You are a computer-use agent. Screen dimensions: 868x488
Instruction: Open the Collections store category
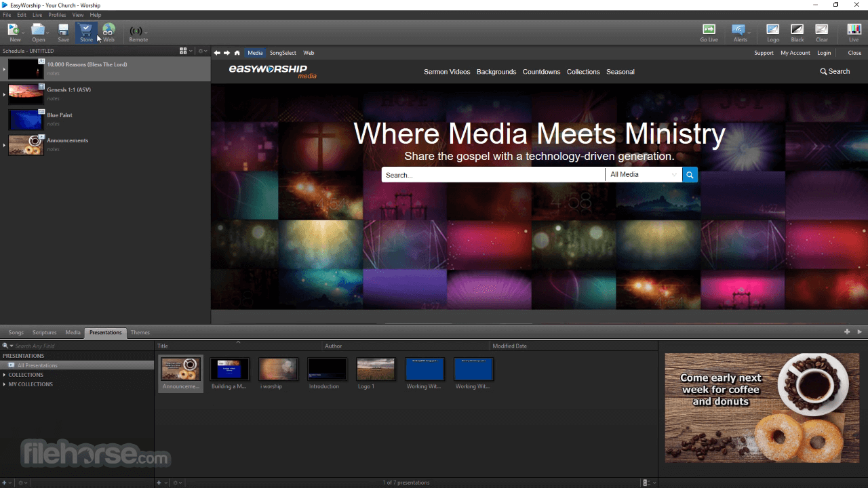pos(583,72)
